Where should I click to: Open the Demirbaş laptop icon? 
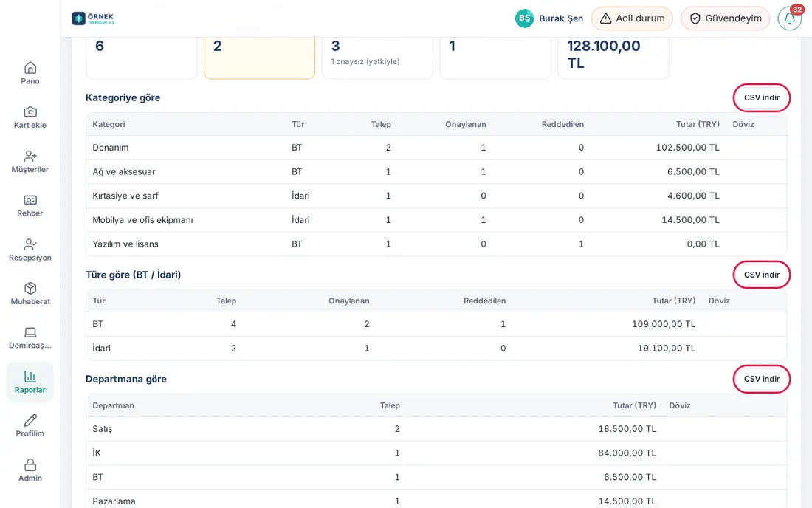[30, 332]
